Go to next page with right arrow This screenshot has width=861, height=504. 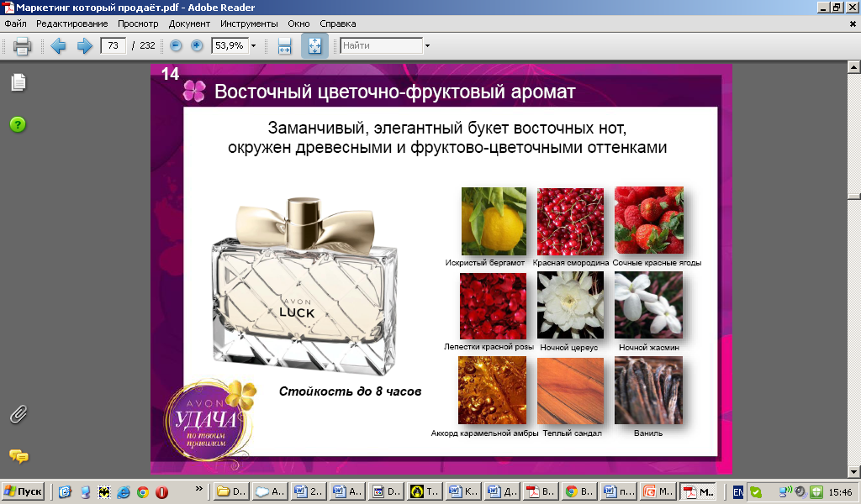(x=84, y=45)
